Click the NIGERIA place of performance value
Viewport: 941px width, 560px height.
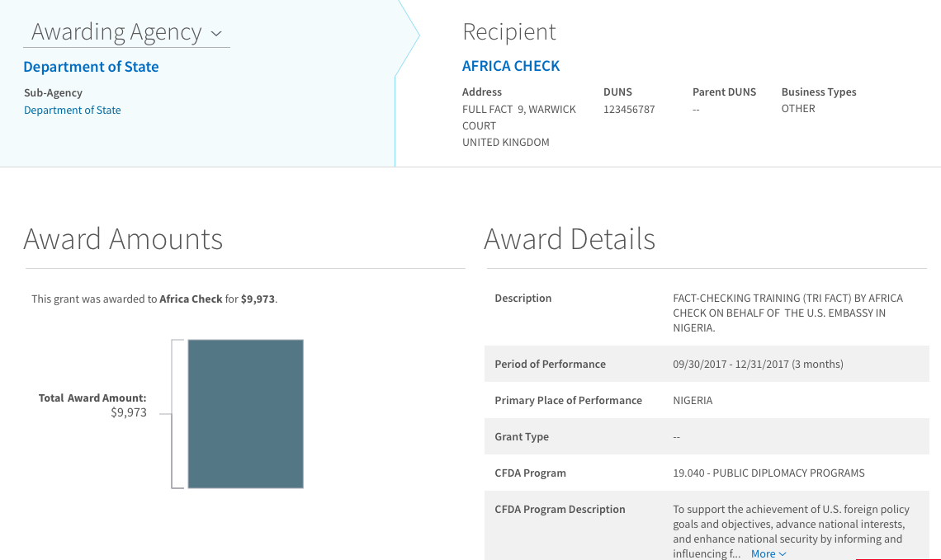click(693, 401)
